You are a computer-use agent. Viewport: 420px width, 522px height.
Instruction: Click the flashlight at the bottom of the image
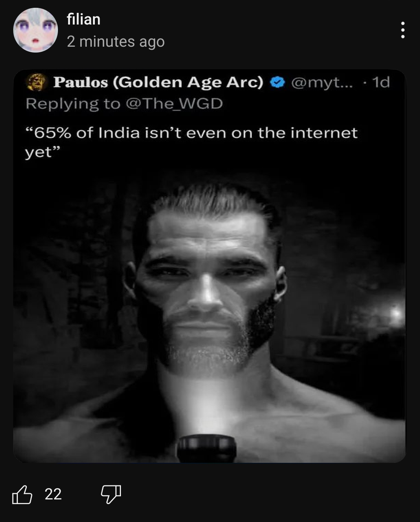click(206, 448)
